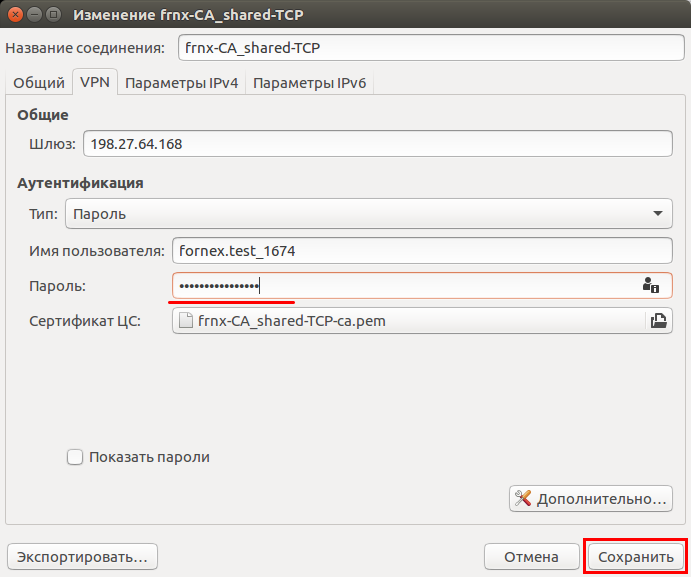Open the CA certificate file browse icon

[658, 321]
